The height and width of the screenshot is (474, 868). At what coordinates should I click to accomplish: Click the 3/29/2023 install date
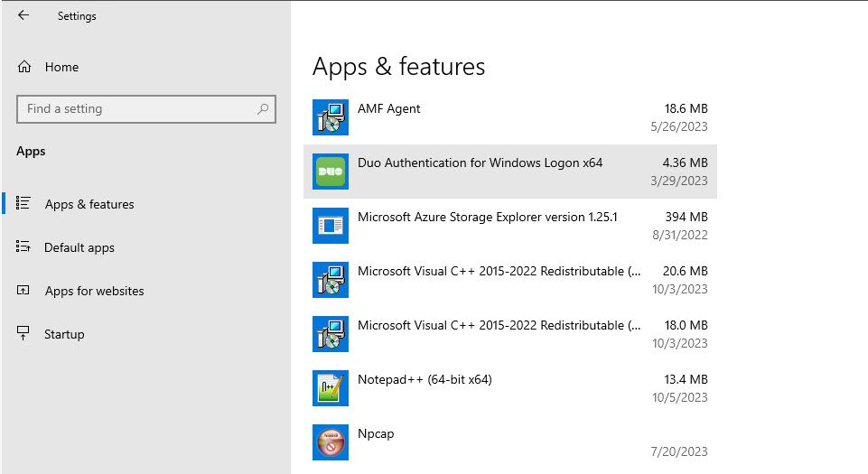[x=679, y=181]
